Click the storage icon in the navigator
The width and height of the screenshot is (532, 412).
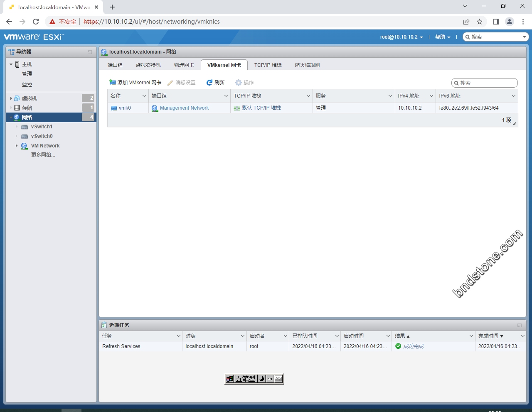coord(17,108)
